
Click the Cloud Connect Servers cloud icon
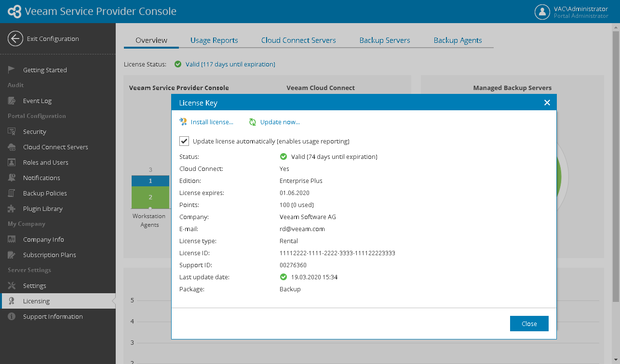click(x=12, y=147)
